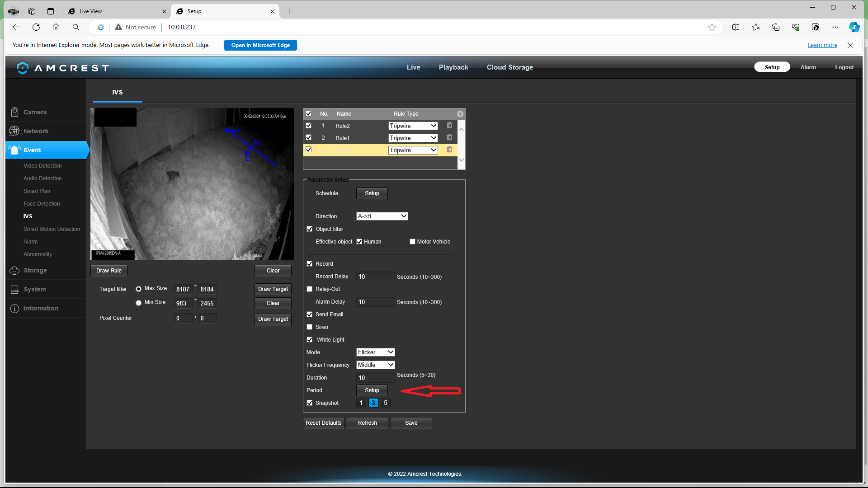The height and width of the screenshot is (488, 868).
Task: Dismiss the Internet Explorer mode banner
Action: pyautogui.click(x=850, y=45)
